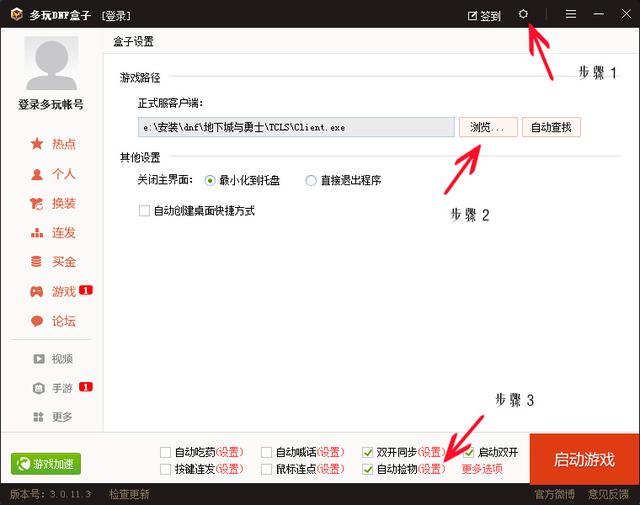Open settings via the gear icon
The height and width of the screenshot is (505, 640).
523,14
